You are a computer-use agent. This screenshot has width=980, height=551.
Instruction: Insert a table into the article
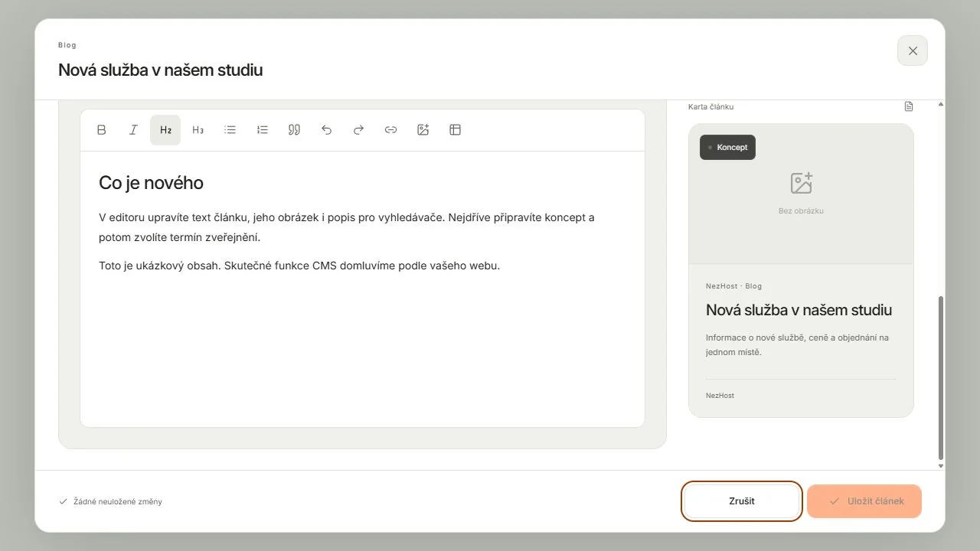coord(455,130)
